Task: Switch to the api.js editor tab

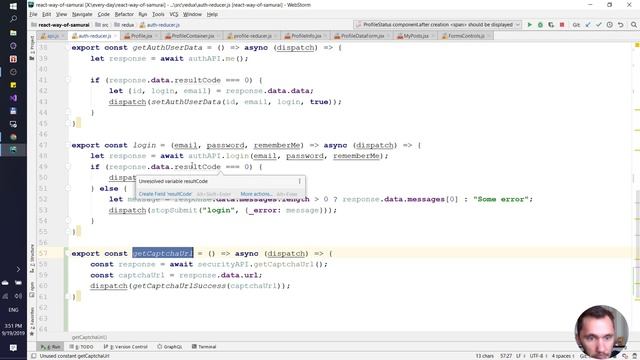Action: [x=51, y=36]
